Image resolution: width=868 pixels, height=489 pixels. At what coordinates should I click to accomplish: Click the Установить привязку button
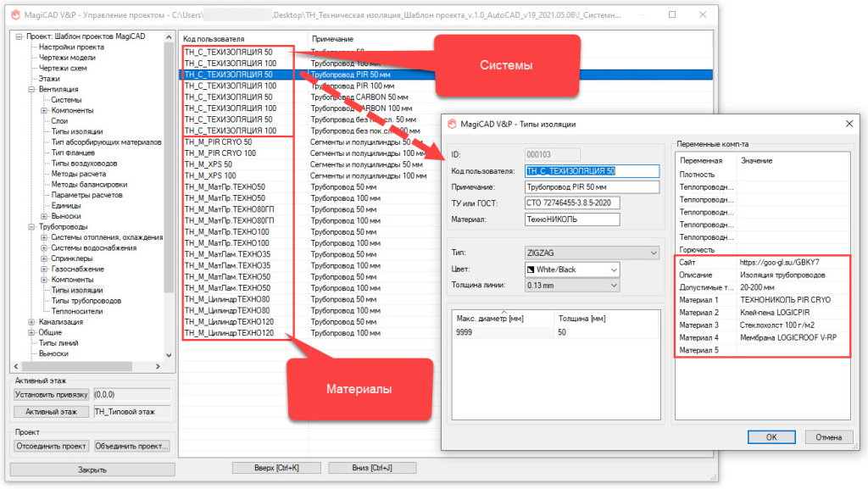pos(52,394)
